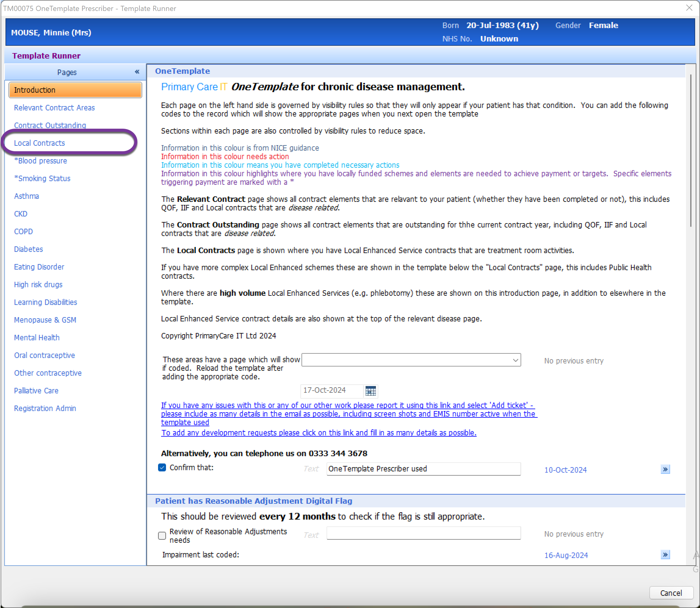700x608 pixels.
Task: Select the Local Contracts page
Action: (x=39, y=143)
